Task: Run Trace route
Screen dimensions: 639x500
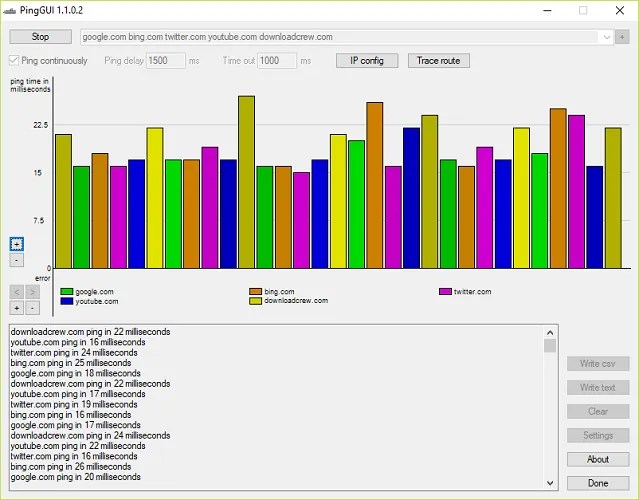Action: pos(438,61)
